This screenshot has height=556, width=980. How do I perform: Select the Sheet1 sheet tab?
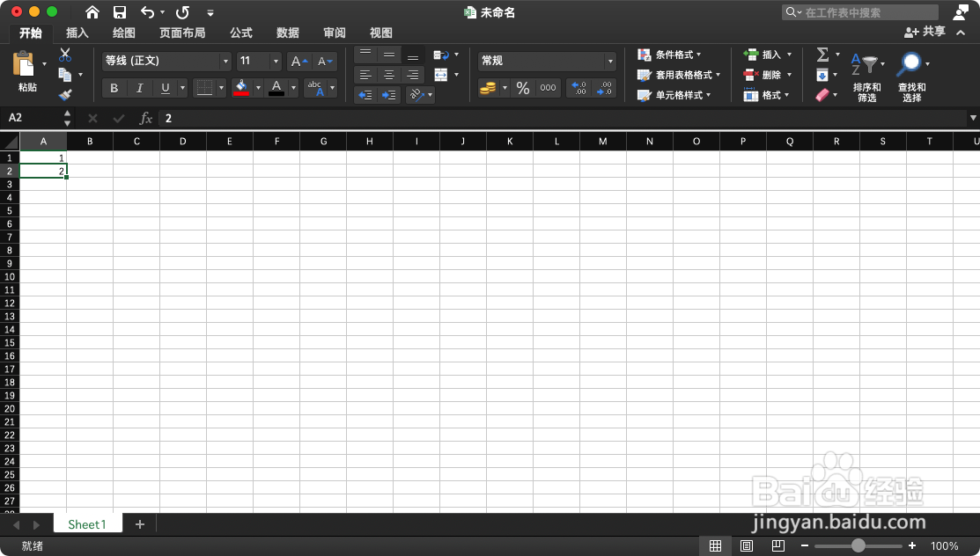point(87,524)
